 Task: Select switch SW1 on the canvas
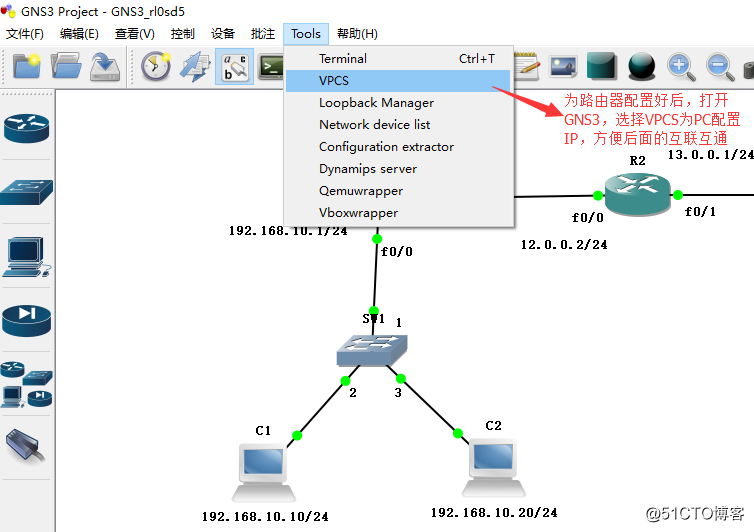point(372,350)
